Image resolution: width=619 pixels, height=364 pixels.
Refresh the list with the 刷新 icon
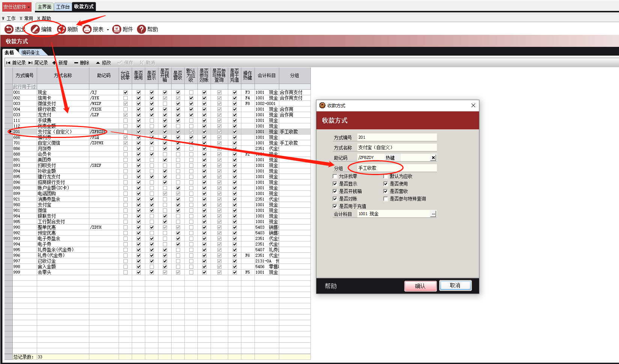pyautogui.click(x=62, y=29)
